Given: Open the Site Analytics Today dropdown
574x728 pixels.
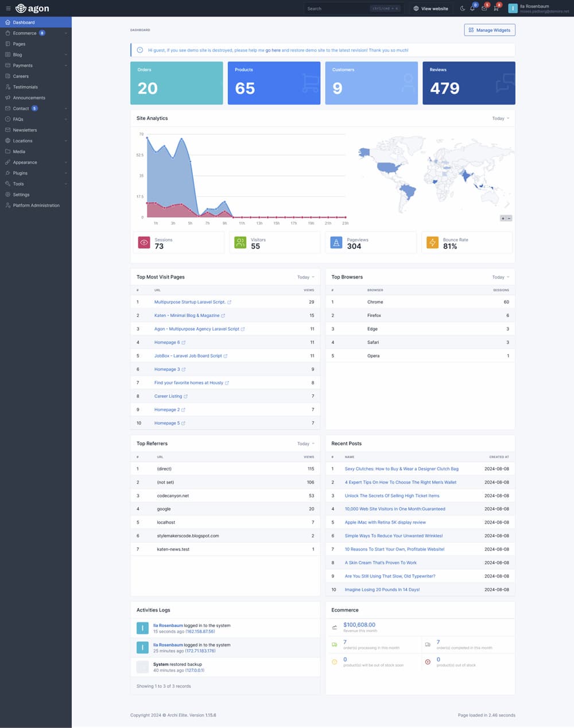Looking at the screenshot, I should (501, 118).
